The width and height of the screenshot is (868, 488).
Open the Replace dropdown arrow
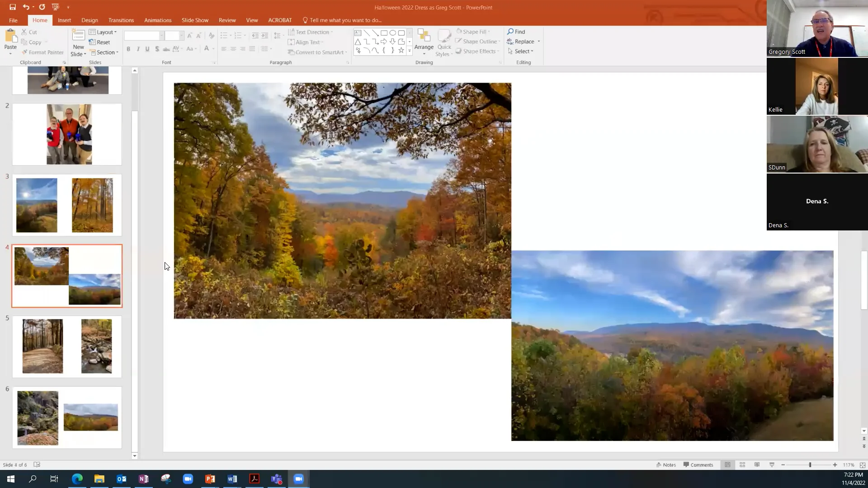539,42
